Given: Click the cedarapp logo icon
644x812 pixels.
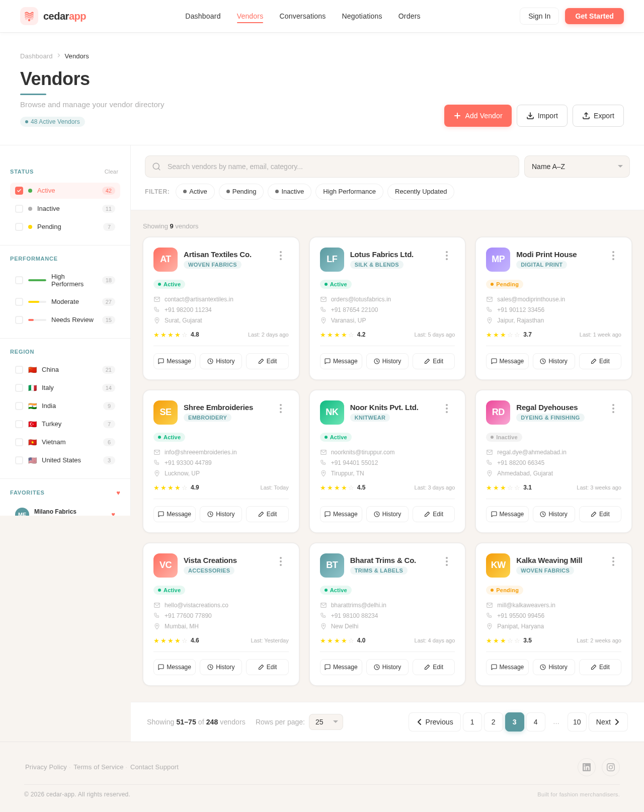Looking at the screenshot, I should point(29,16).
